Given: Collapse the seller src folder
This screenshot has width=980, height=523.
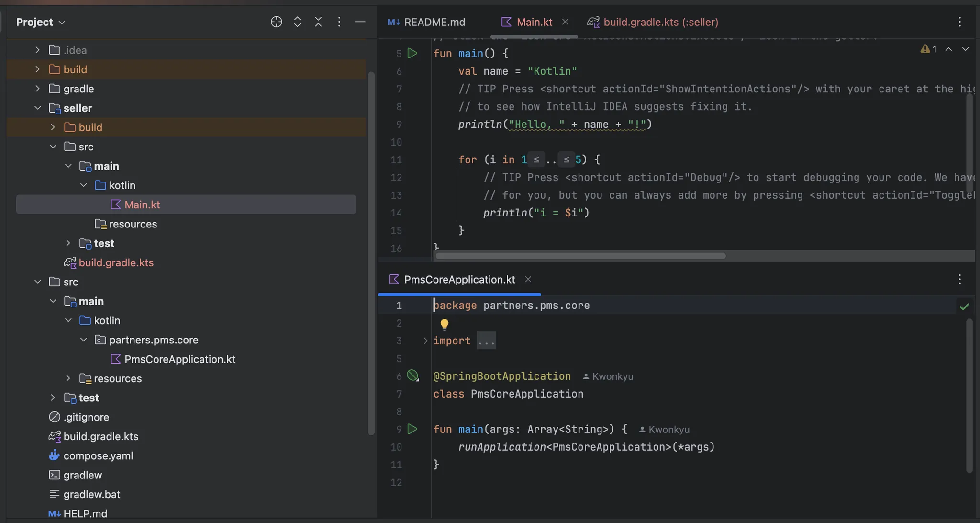Looking at the screenshot, I should tap(53, 147).
